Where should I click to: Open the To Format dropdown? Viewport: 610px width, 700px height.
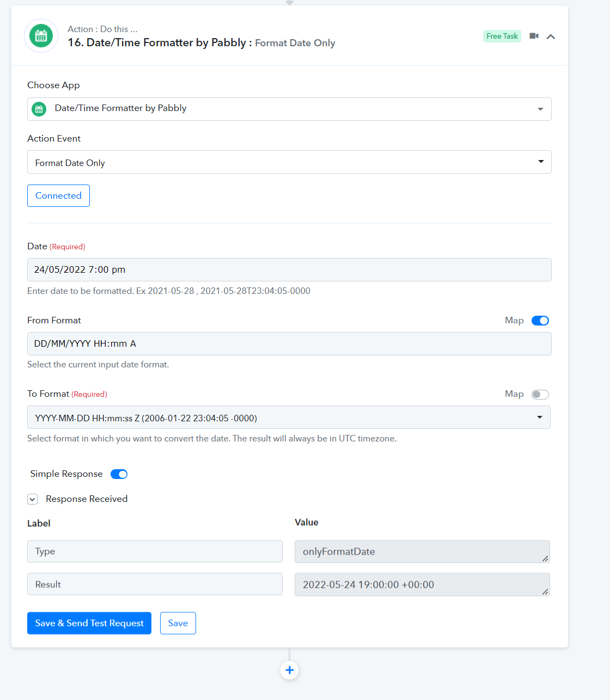(289, 417)
